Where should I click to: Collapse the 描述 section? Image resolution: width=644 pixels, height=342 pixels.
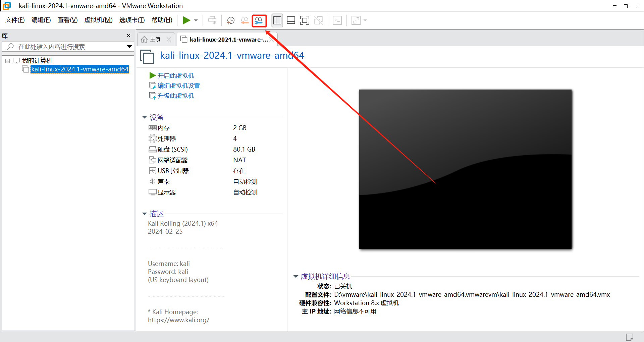coord(145,214)
